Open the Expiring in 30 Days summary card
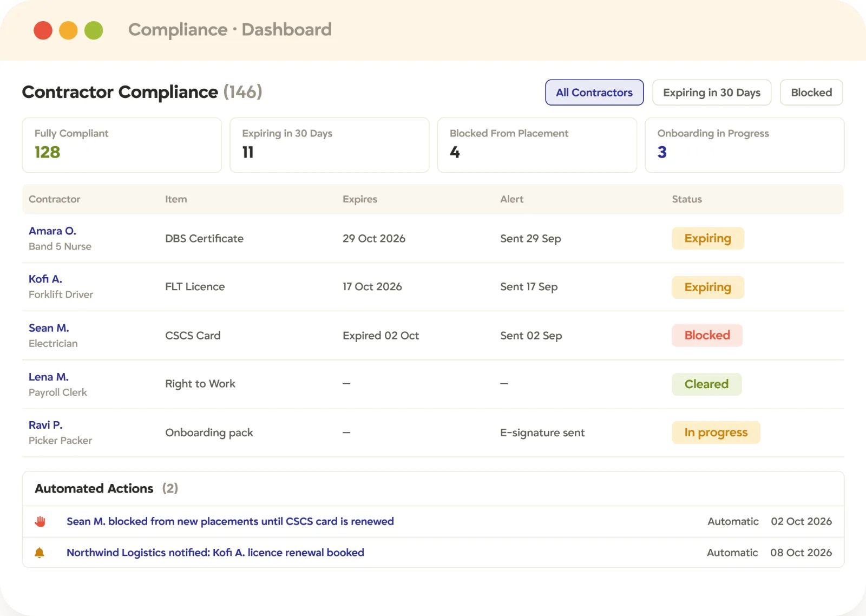Viewport: 866px width, 616px height. pyautogui.click(x=330, y=145)
